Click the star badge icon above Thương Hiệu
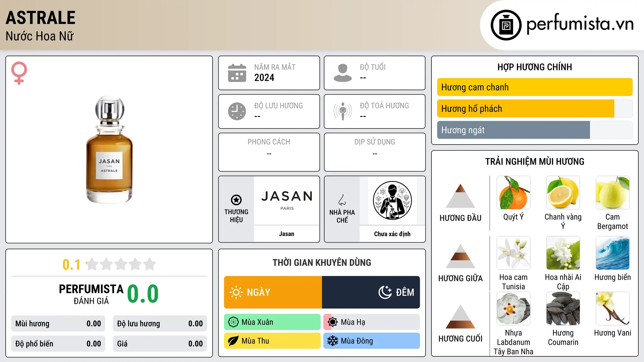This screenshot has width=644, height=362. pyautogui.click(x=236, y=200)
